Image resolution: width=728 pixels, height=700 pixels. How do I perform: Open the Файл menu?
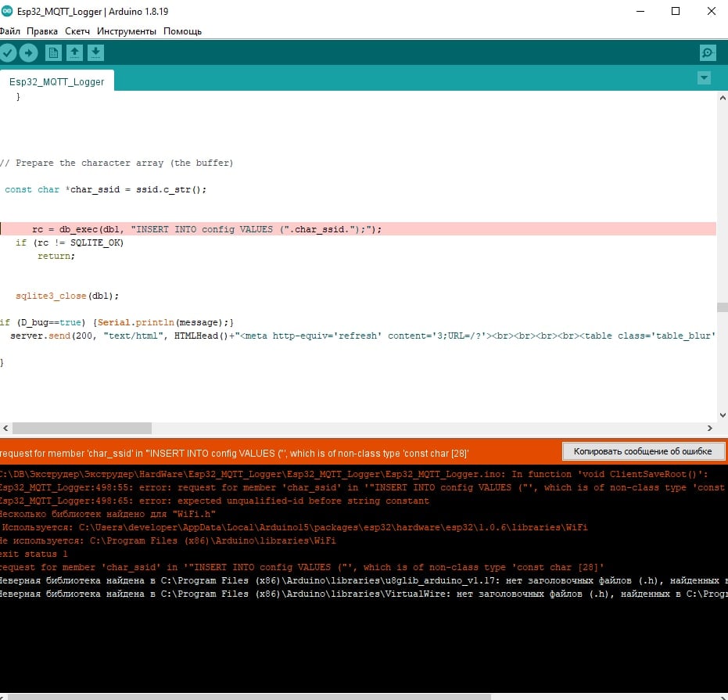click(9, 31)
